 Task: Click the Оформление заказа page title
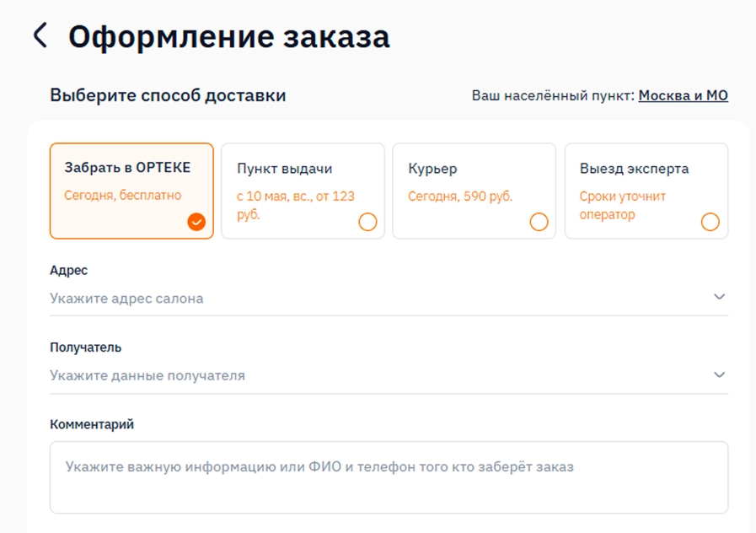[x=229, y=36]
